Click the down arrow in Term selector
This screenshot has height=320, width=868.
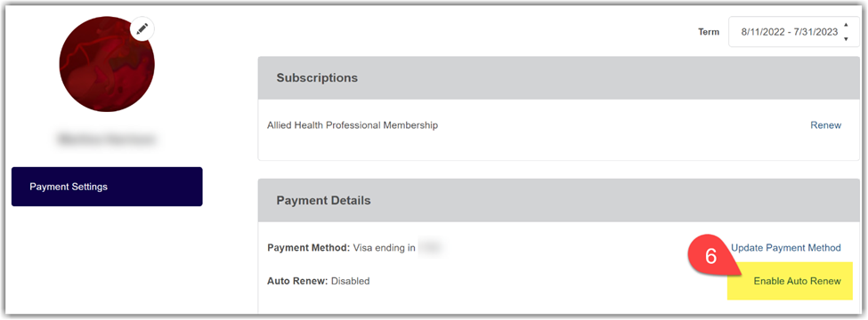coord(846,39)
